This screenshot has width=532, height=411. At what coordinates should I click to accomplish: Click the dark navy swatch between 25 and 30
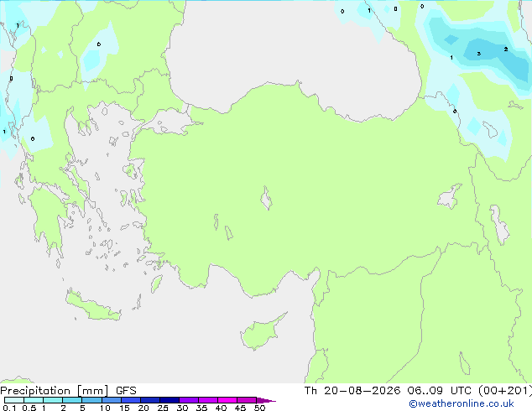click(x=170, y=400)
